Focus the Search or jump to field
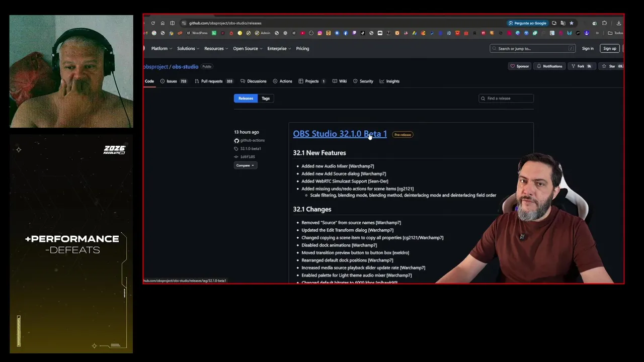This screenshot has height=362, width=644. point(532,49)
